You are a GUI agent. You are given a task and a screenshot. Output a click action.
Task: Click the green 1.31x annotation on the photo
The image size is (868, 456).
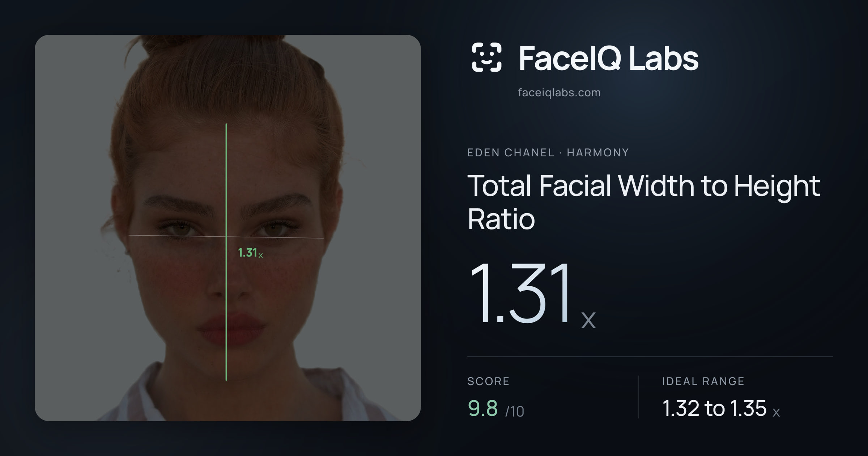[x=250, y=253]
